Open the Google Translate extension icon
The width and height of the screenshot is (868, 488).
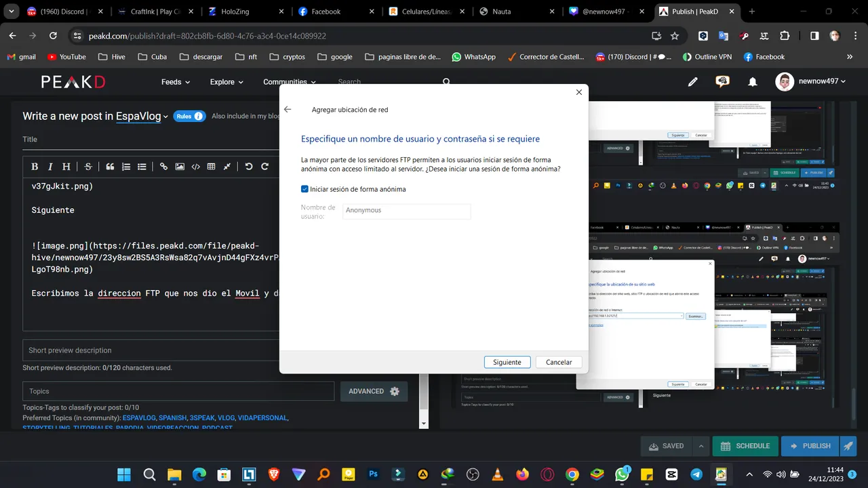coord(724,36)
